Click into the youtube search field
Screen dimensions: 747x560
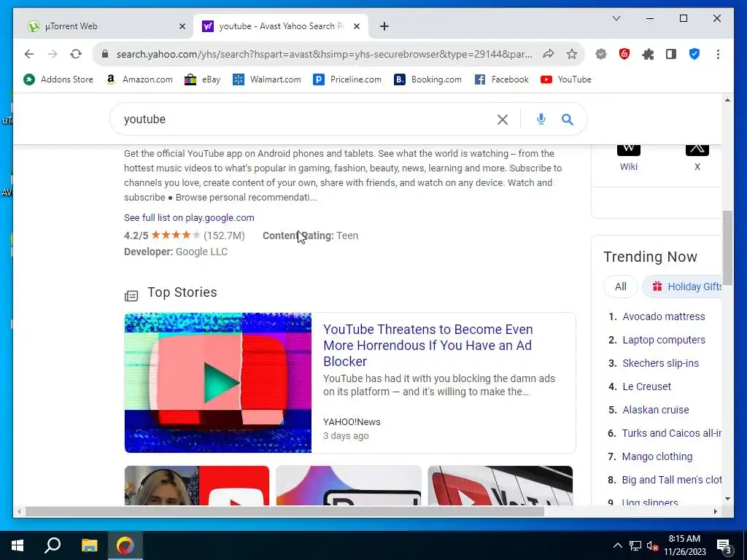click(x=305, y=120)
